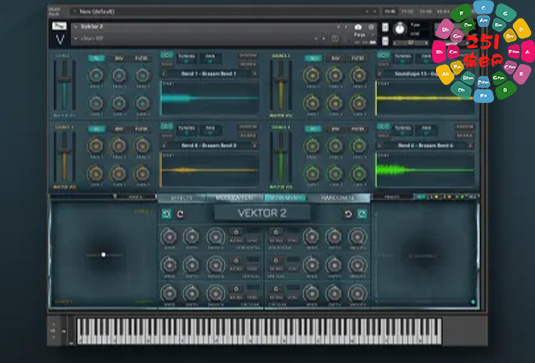The height and width of the screenshot is (363, 535).
Task: Open the Bend 6 - Braaam Bend 6 sample selector
Action: click(x=425, y=146)
